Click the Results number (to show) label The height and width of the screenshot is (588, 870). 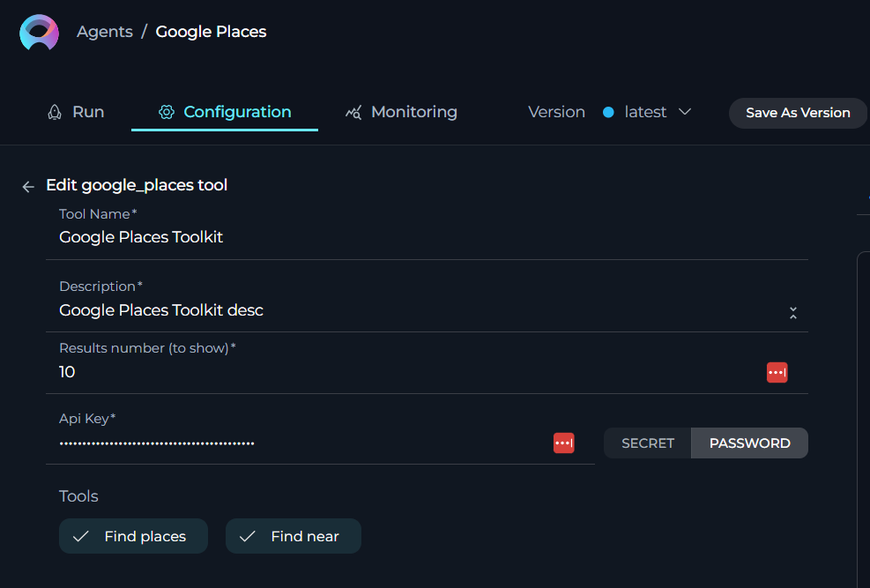147,348
